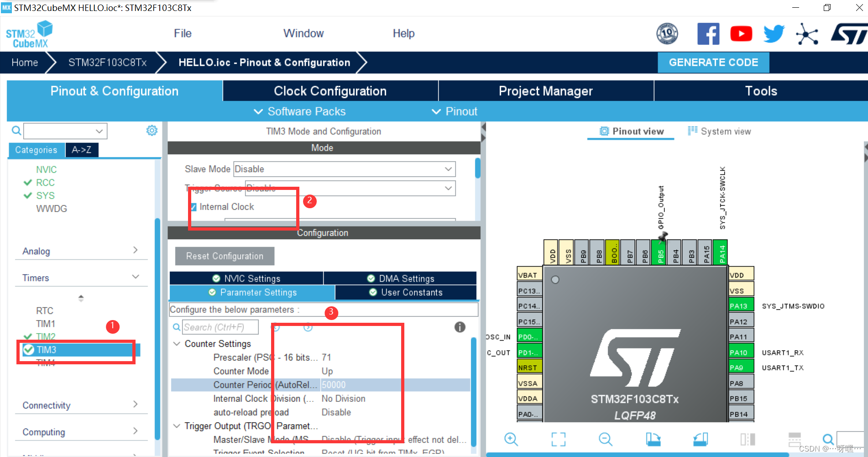Open the sidebar settings gear
This screenshot has height=457, width=868.
pyautogui.click(x=152, y=131)
